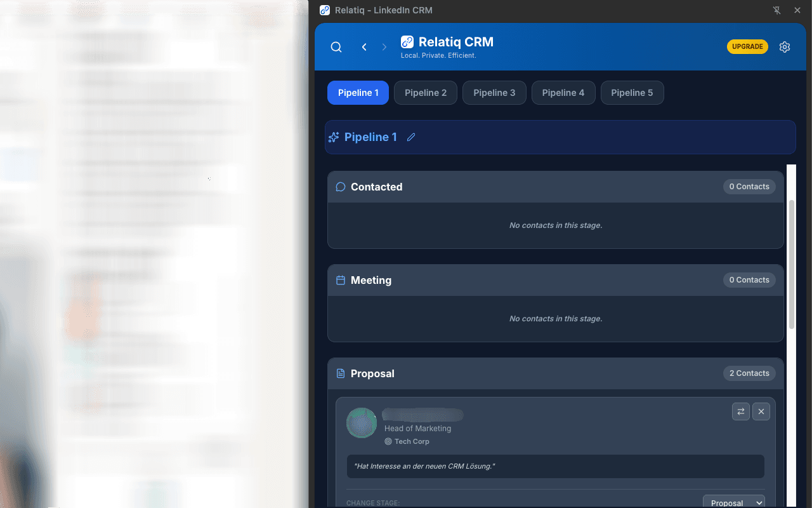Click the note "Hat Interesse an der neuen CRM Lösung."

[x=555, y=466]
